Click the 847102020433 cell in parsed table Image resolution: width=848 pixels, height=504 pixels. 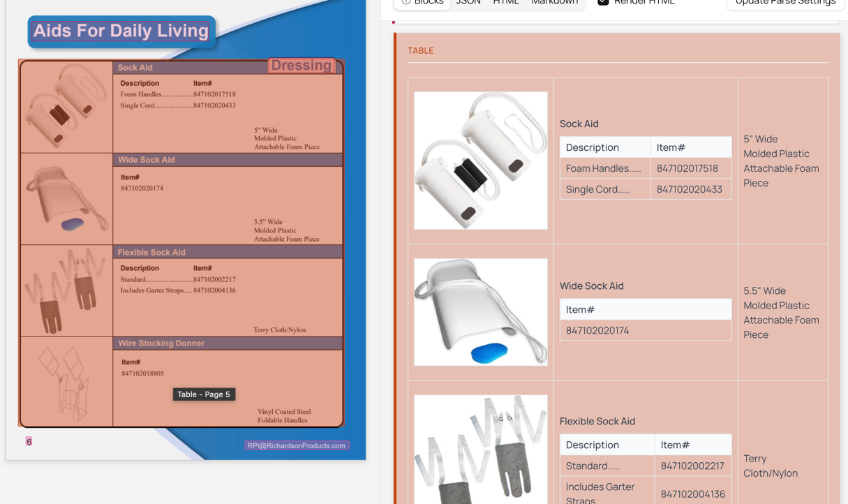point(691,189)
